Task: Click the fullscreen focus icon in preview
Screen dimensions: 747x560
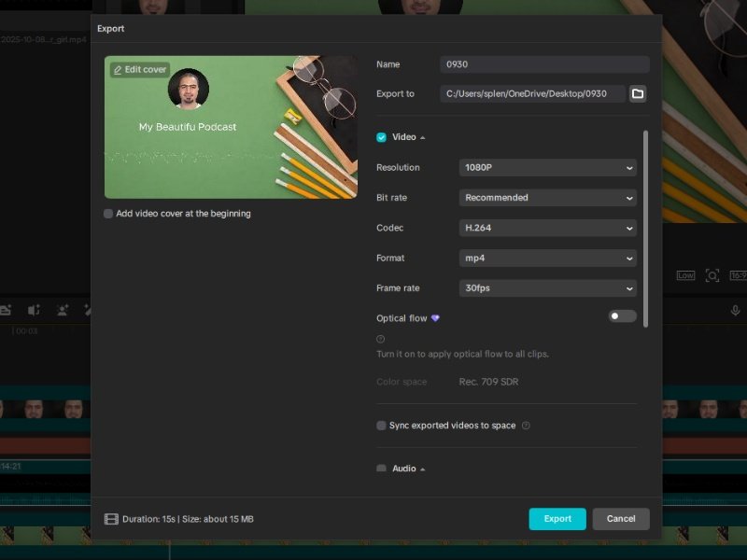Action: [x=712, y=275]
